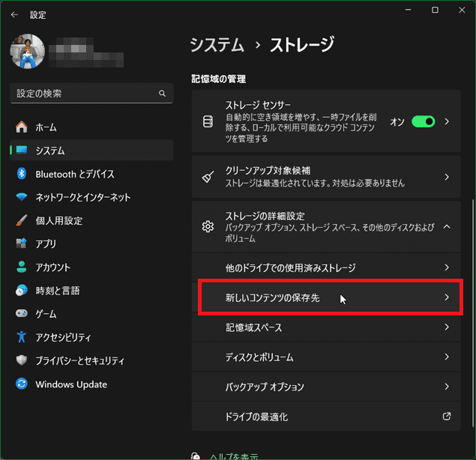This screenshot has width=476, height=460.
Task: Click the back arrow in title bar
Action: coord(14,13)
